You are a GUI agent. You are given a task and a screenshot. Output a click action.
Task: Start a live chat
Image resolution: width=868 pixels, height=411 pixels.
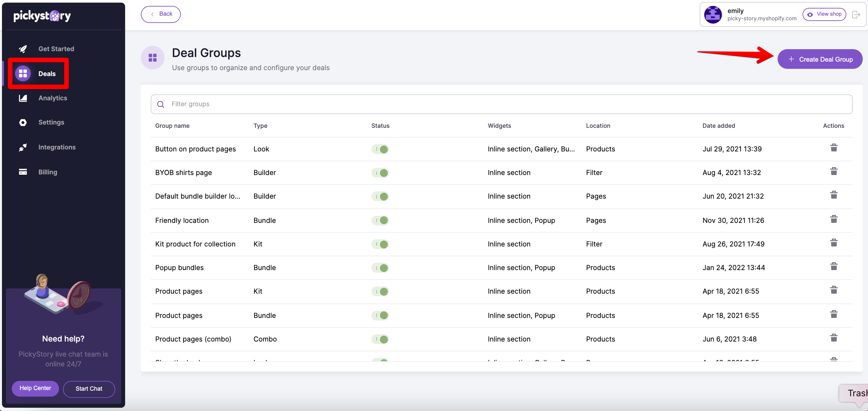click(89, 389)
